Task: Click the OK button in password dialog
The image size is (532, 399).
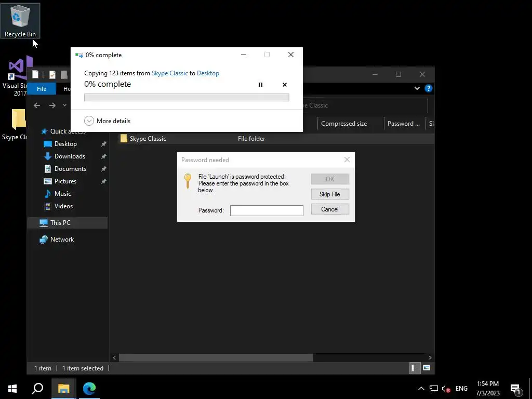Action: click(330, 179)
